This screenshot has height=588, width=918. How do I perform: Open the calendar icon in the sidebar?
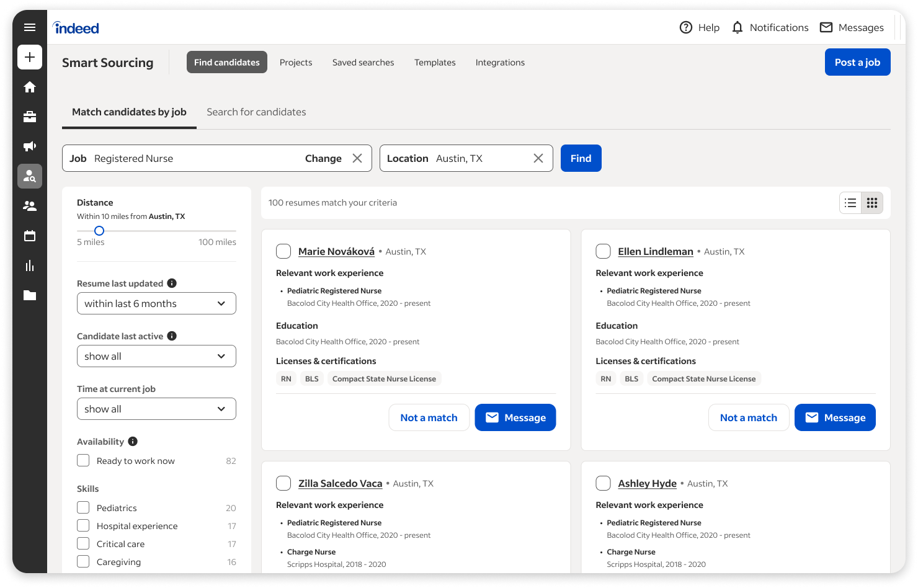(29, 236)
